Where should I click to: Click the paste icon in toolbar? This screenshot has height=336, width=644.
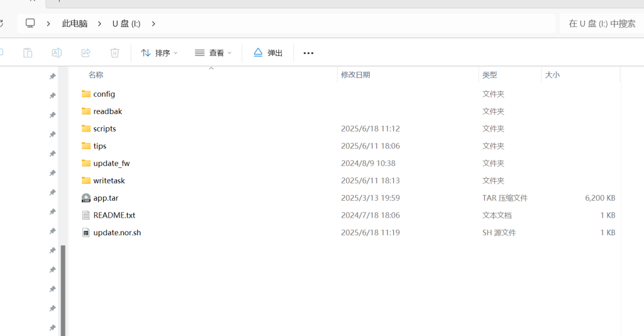[28, 53]
